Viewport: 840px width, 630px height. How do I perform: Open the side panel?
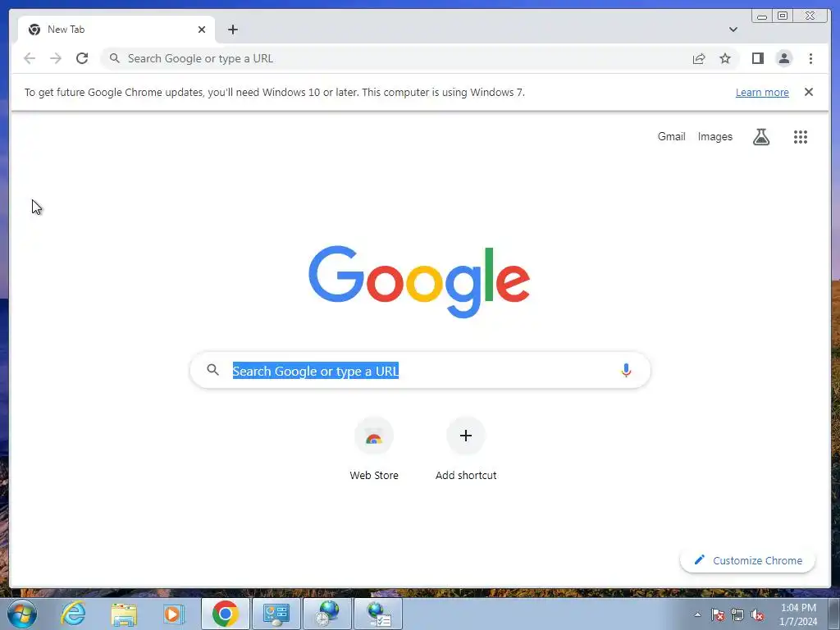click(x=757, y=58)
